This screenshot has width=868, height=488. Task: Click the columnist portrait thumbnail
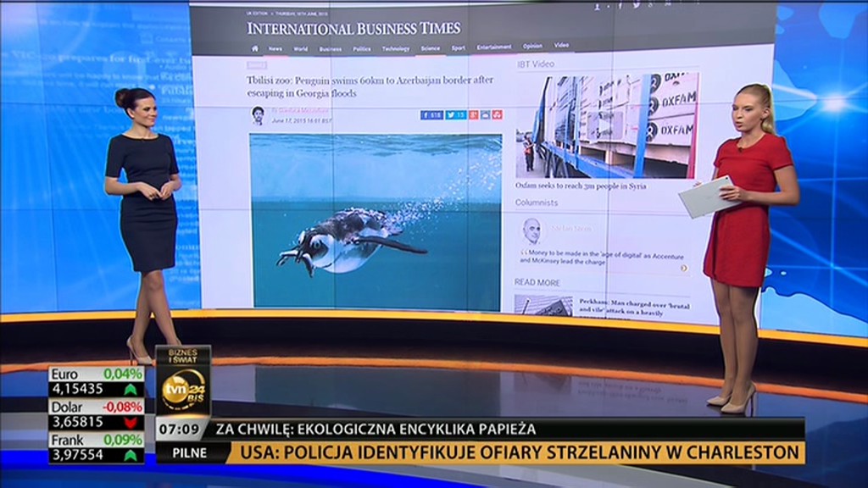[531, 230]
